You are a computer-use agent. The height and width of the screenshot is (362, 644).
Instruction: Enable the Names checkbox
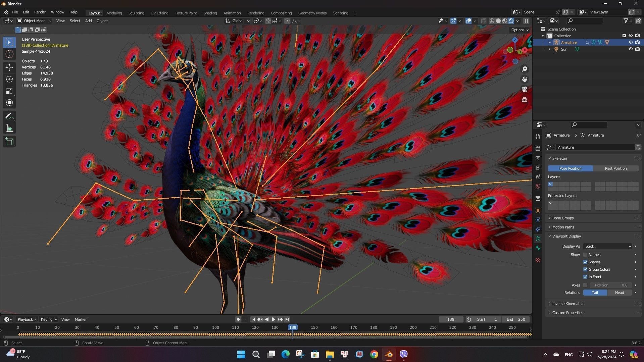click(585, 255)
